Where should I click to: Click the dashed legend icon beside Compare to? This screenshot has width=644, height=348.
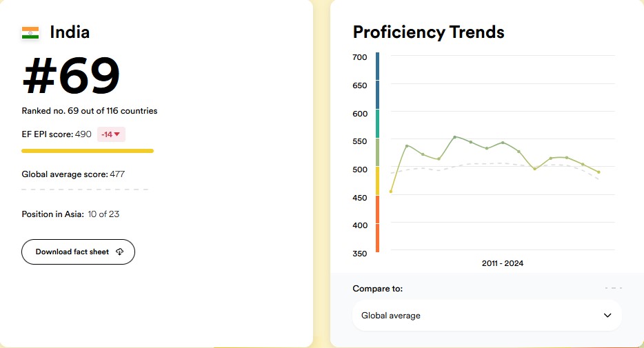pyautogui.click(x=613, y=288)
